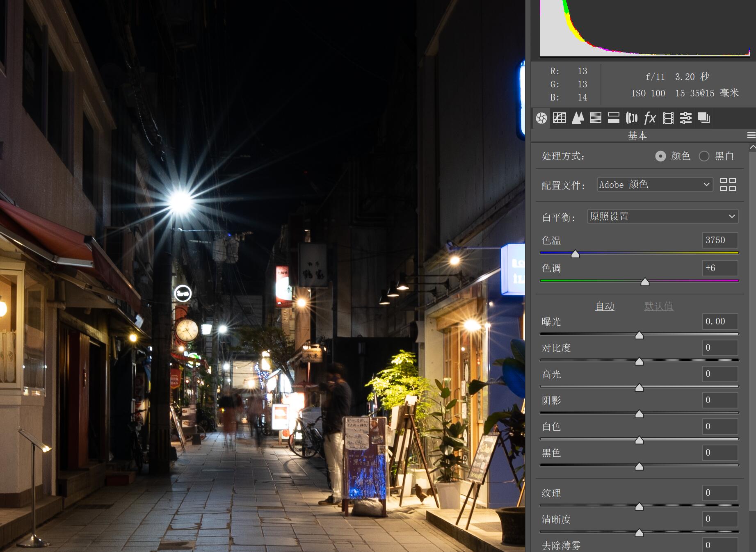
Task: Select the 黑白 (Black & White) radio button
Action: pos(704,156)
